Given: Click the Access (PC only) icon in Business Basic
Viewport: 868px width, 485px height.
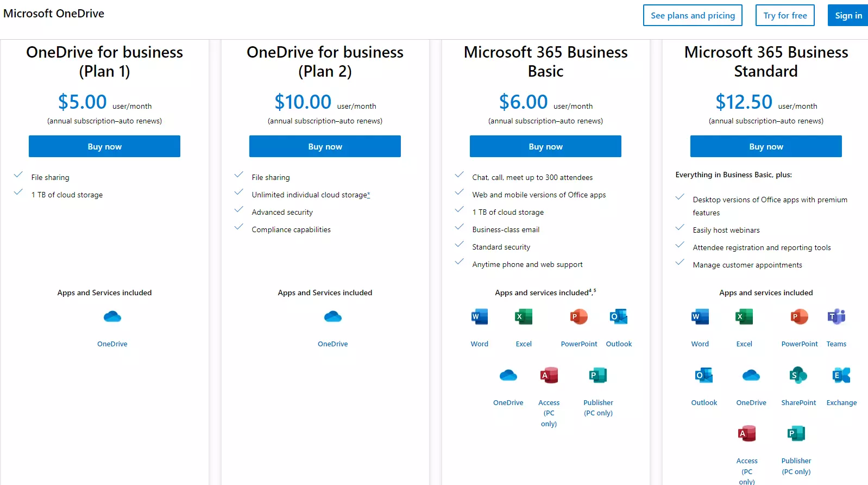Looking at the screenshot, I should (x=549, y=375).
